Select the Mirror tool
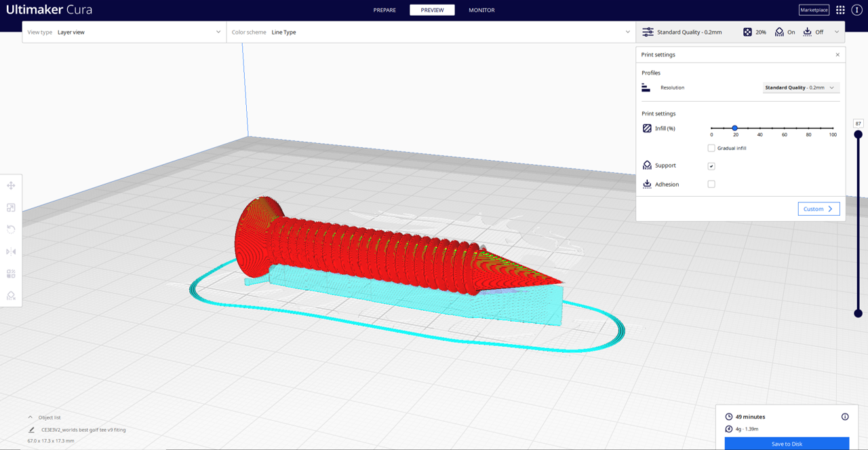The height and width of the screenshot is (450, 868). click(x=11, y=251)
